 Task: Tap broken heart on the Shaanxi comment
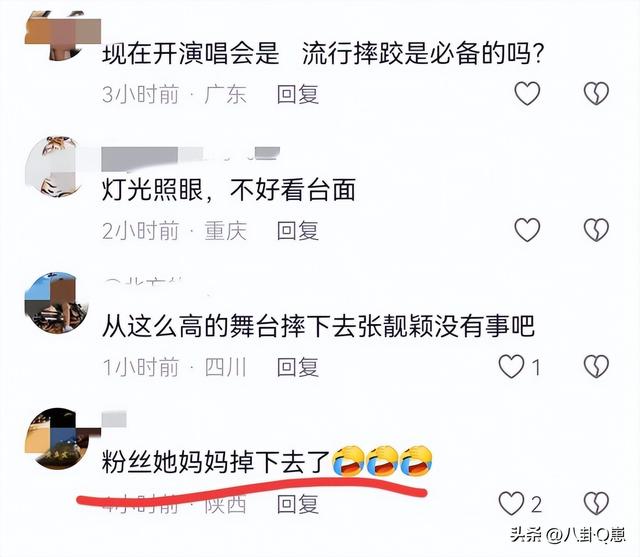596,503
